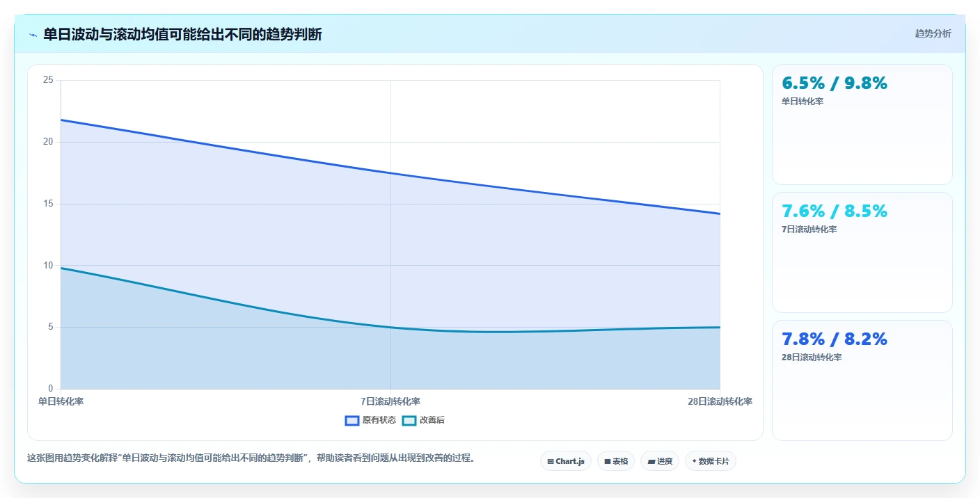Click the 改善后 teal legend swatch
The width and height of the screenshot is (980, 498).
tap(409, 420)
